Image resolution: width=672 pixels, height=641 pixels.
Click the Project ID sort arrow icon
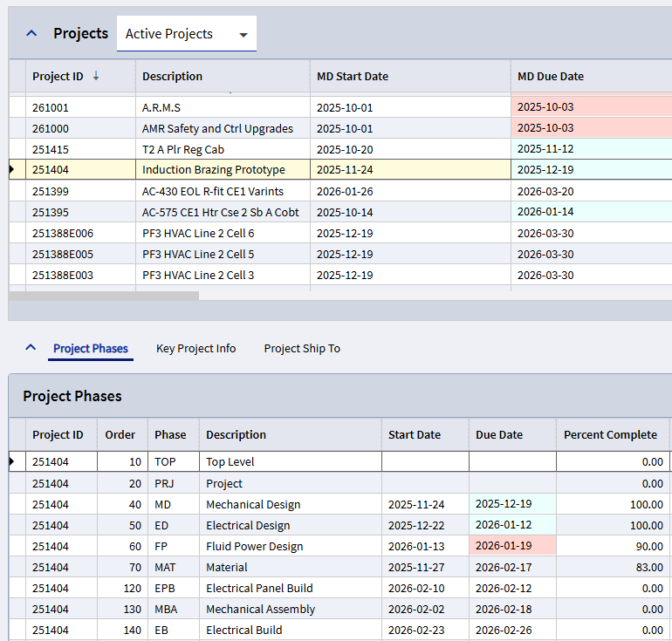pos(96,76)
